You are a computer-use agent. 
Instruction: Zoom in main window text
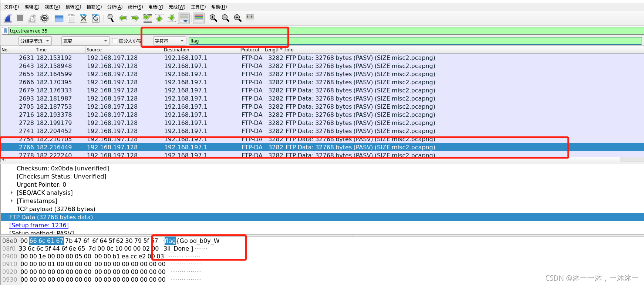coord(213,18)
